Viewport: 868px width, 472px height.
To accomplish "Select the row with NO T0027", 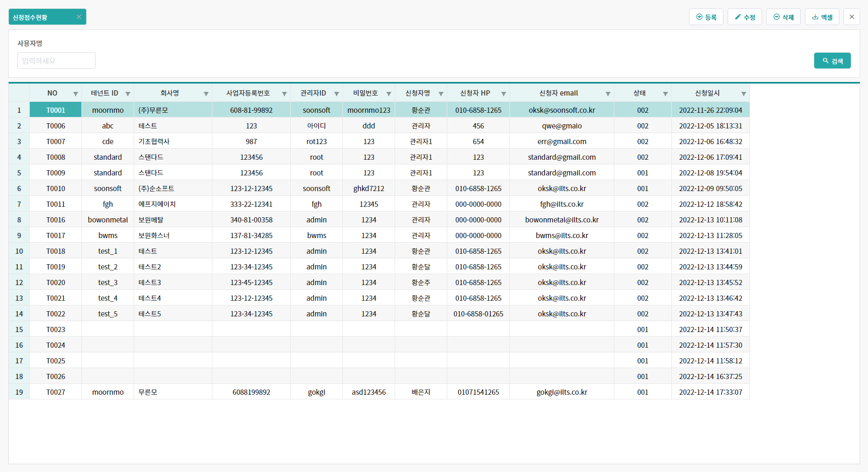I will click(x=56, y=392).
